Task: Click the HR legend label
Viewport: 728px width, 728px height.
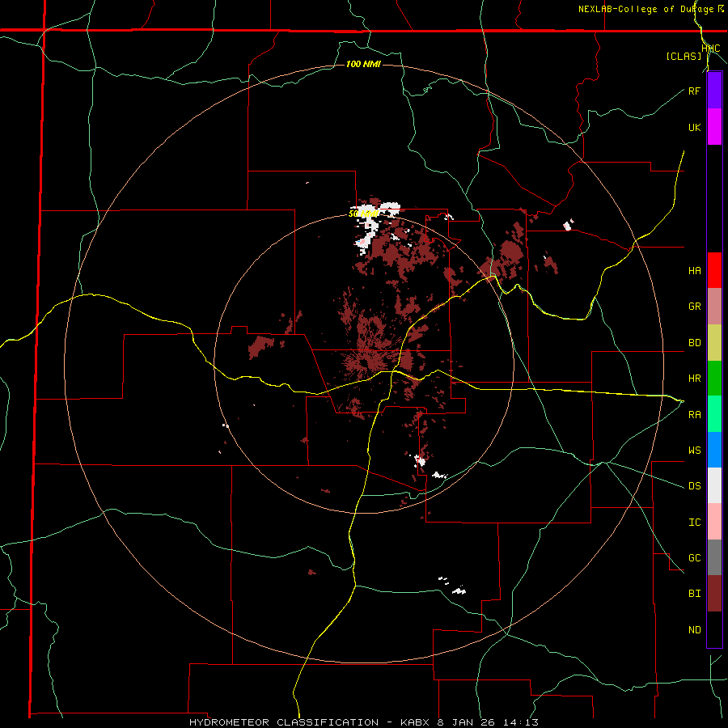Action: pyautogui.click(x=695, y=379)
